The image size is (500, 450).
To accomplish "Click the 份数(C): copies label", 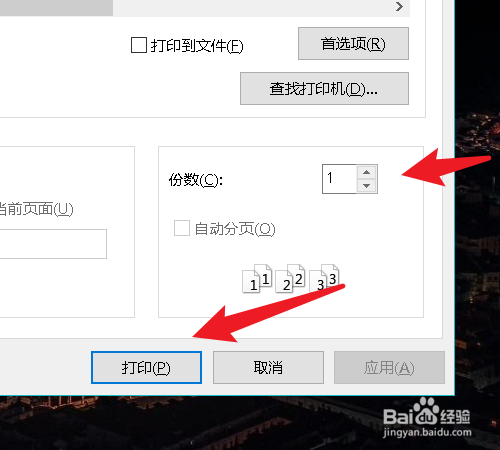I will [x=196, y=180].
